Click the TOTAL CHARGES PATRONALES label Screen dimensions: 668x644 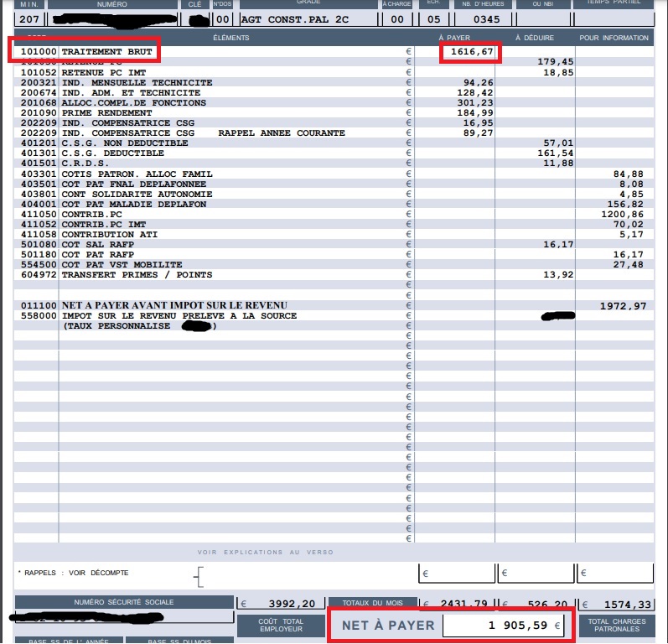[617, 625]
